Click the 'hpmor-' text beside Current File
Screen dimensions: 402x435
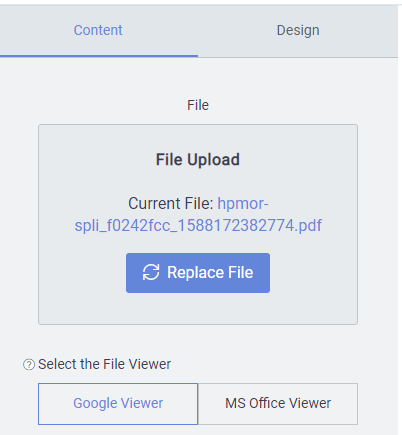click(x=243, y=203)
